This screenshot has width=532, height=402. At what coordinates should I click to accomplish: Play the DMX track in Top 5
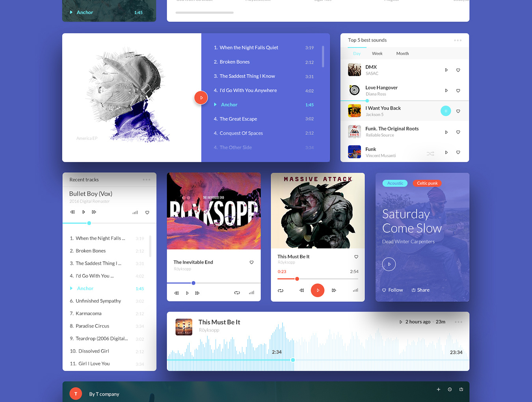[x=446, y=70]
